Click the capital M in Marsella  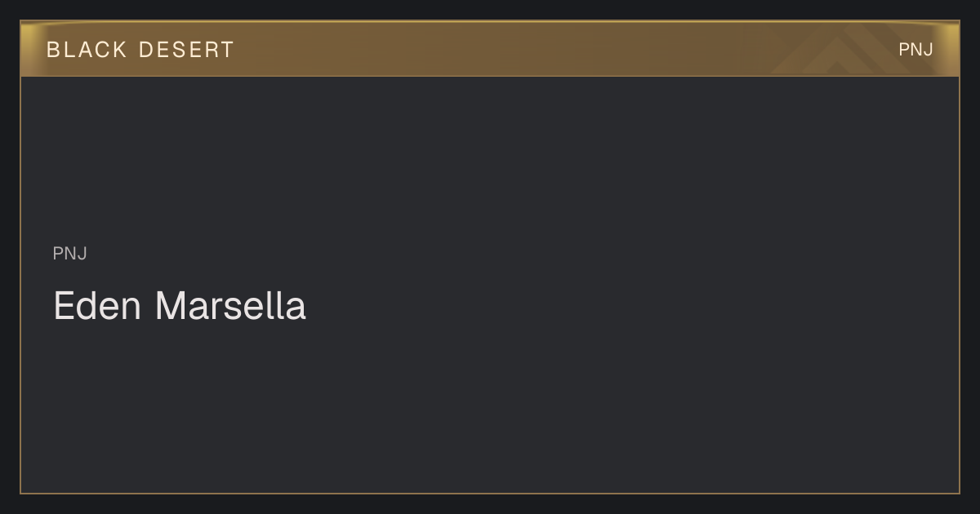pyautogui.click(x=169, y=306)
